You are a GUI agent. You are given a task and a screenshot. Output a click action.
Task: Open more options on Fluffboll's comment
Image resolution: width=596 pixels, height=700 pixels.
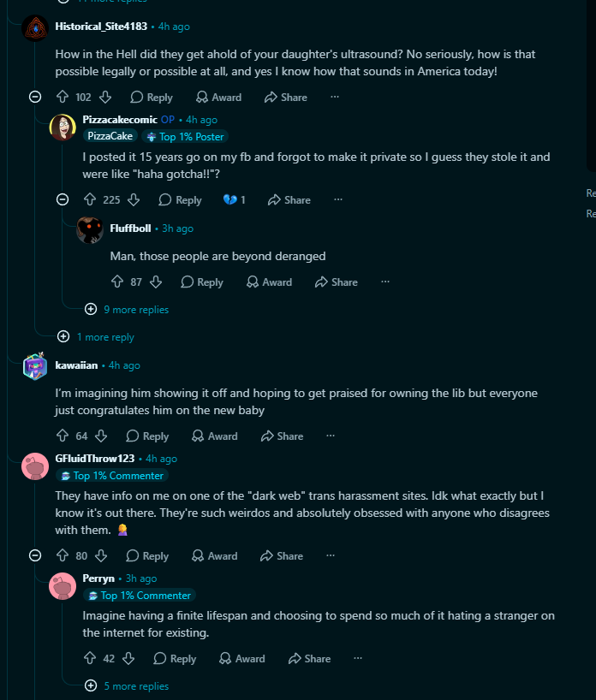tap(385, 282)
